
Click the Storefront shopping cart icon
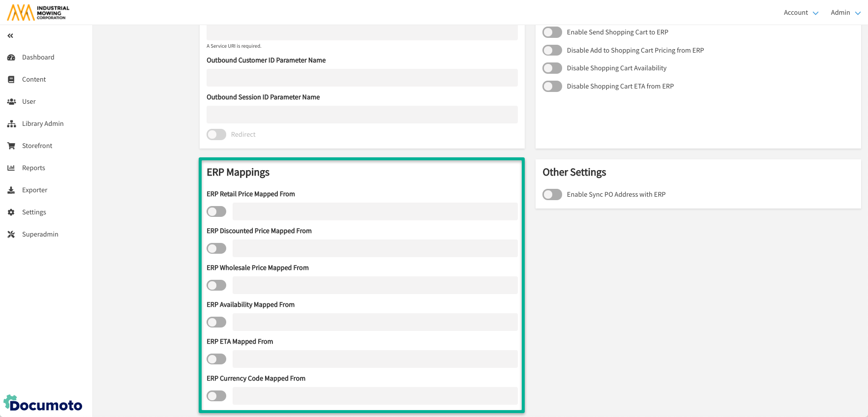pyautogui.click(x=11, y=146)
